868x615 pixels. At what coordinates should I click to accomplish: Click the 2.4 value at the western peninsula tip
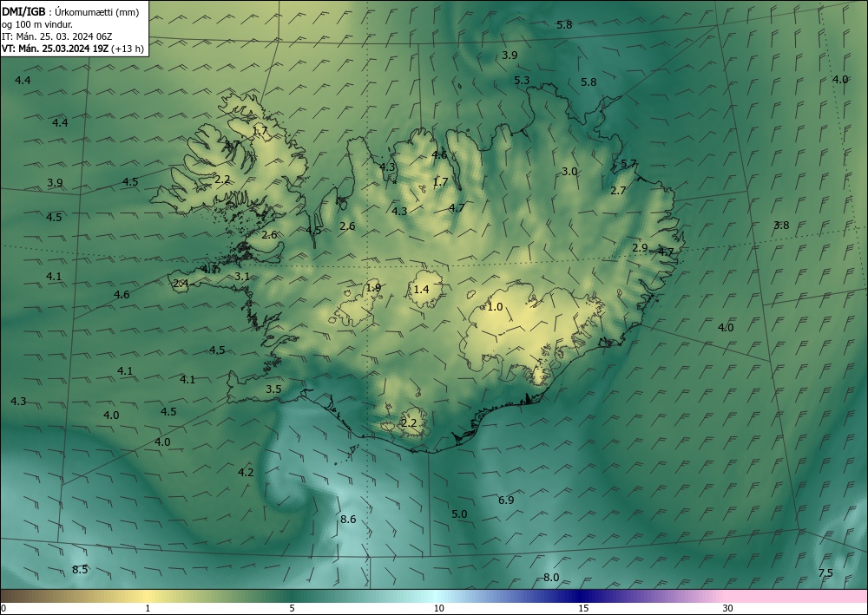[181, 283]
